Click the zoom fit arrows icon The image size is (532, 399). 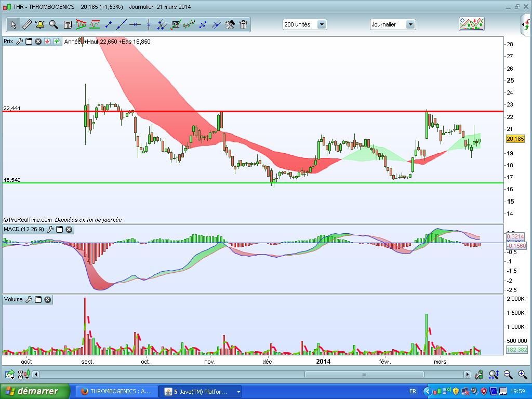(x=494, y=375)
